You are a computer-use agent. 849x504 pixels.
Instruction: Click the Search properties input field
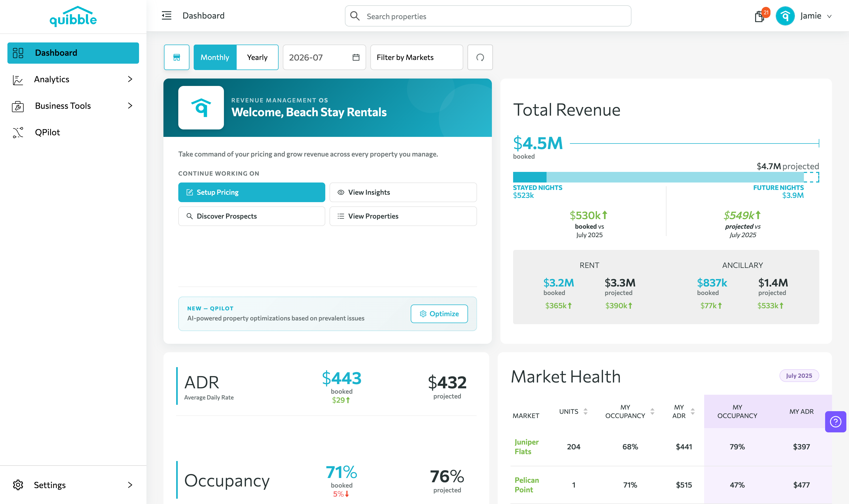tap(488, 16)
